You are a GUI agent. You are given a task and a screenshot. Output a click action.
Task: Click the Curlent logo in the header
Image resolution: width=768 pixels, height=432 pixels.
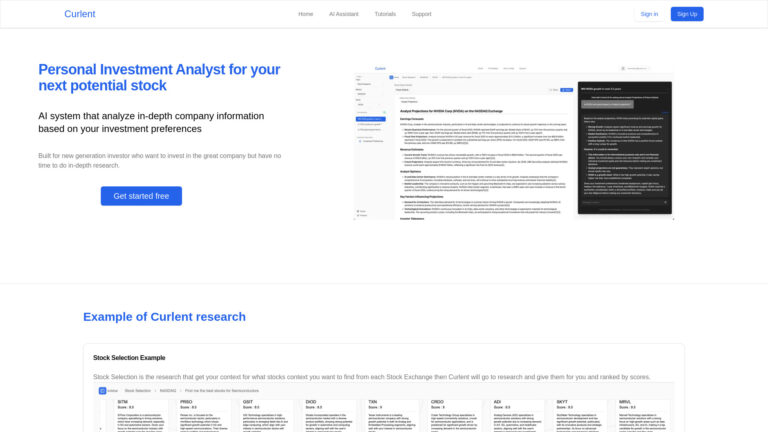pos(79,14)
